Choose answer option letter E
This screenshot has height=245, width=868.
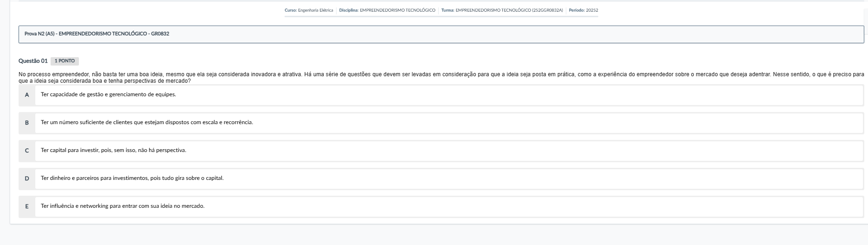(x=27, y=206)
